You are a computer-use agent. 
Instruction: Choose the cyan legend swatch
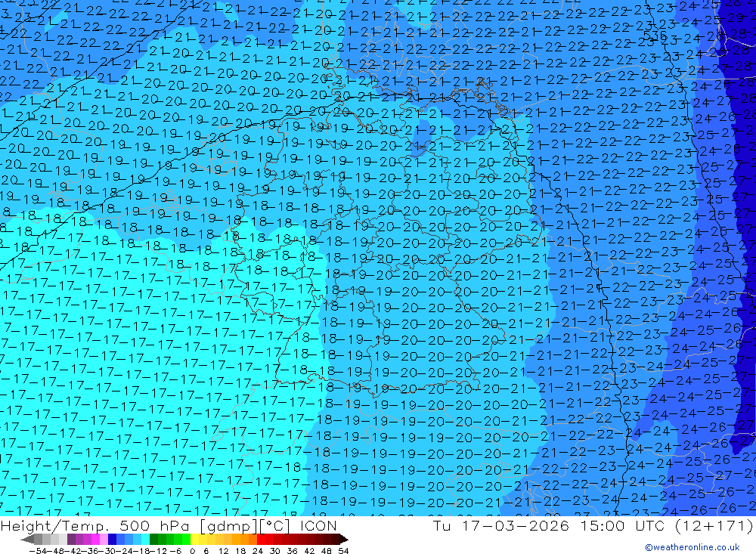coord(145,539)
